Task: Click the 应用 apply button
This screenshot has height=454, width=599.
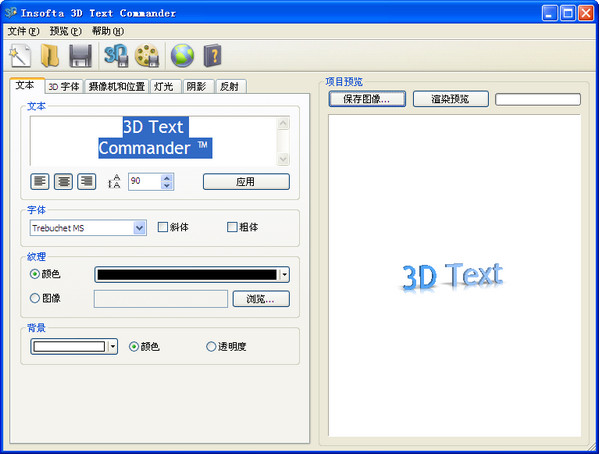Action: (246, 182)
